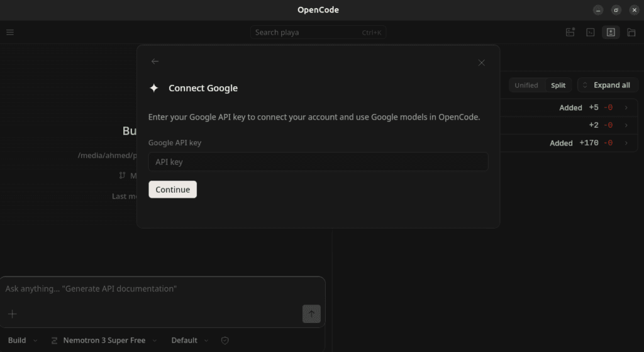Toggle the review changes panel icon
Screen dimensions: 644x352
coord(611,32)
